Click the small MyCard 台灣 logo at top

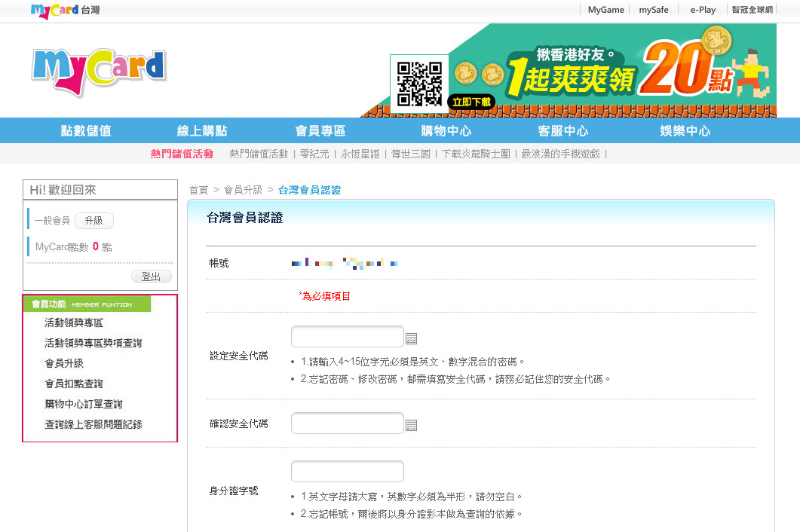(x=65, y=11)
